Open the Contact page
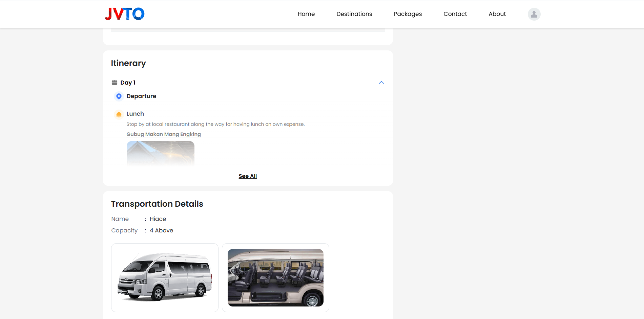This screenshot has height=319, width=644. point(455,14)
